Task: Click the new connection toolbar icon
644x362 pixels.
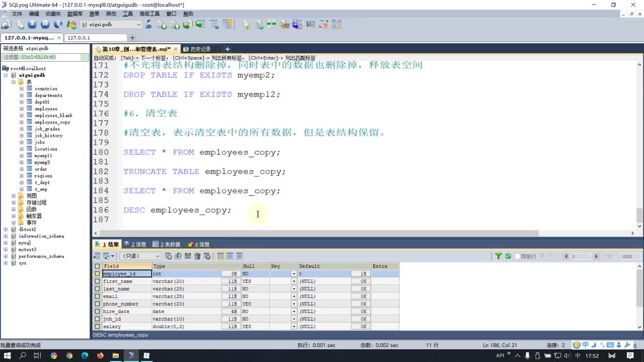Action: (6, 24)
